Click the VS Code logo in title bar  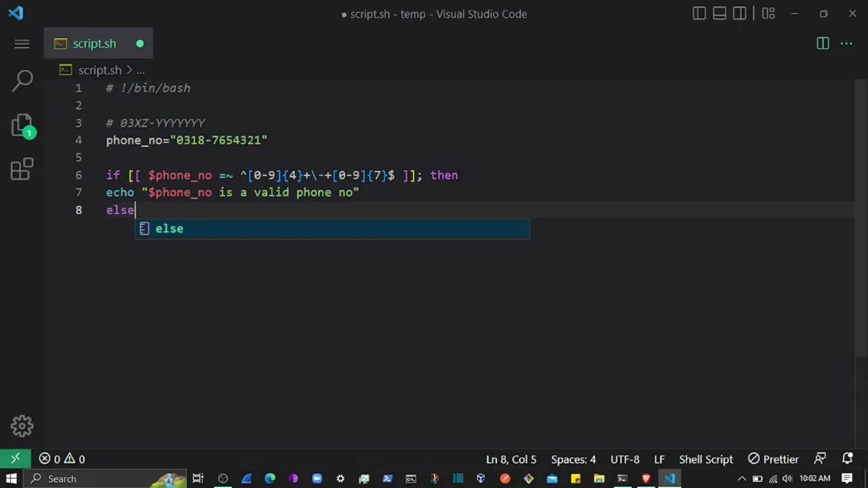[15, 14]
